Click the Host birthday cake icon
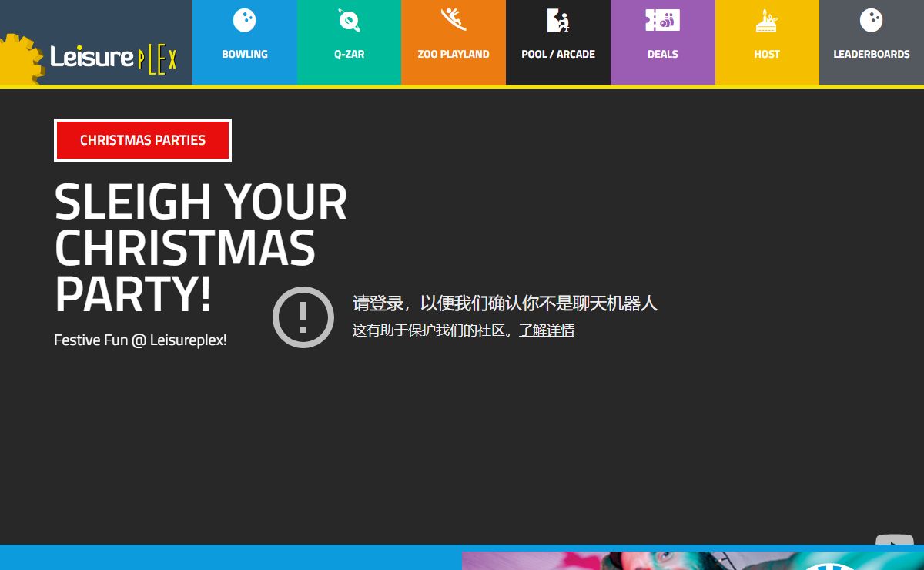Screen dimensions: 924x570 tap(766, 21)
